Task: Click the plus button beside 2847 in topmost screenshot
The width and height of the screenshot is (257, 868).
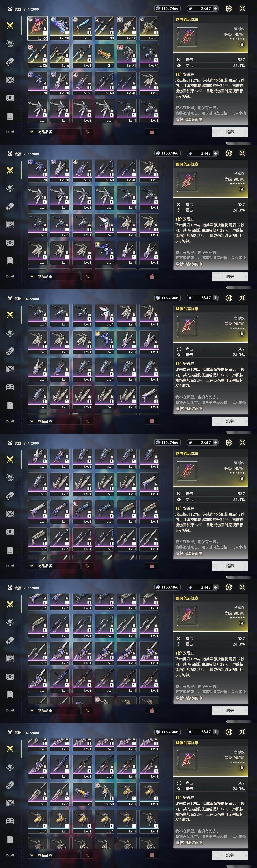Action: (215, 8)
